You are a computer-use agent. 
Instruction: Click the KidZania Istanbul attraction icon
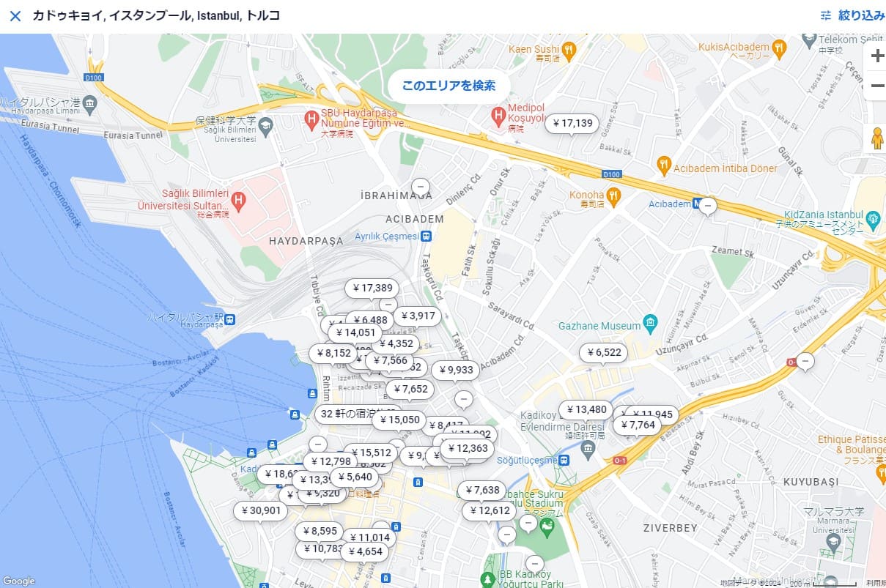pos(873,218)
